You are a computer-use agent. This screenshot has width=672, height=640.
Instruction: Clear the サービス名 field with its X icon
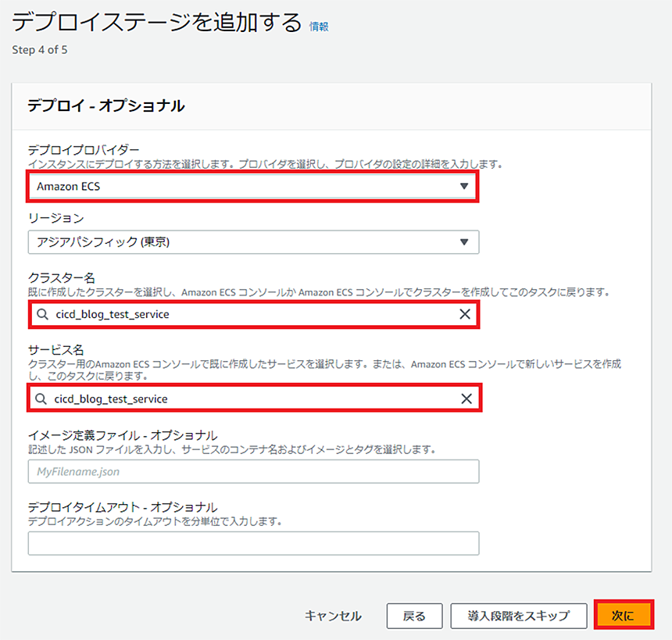point(466,399)
